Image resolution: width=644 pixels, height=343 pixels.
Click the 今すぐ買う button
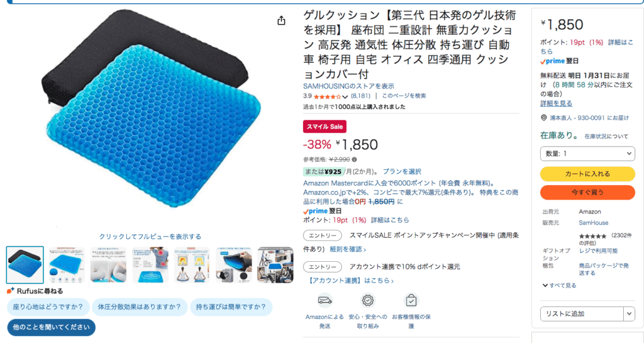(x=587, y=192)
